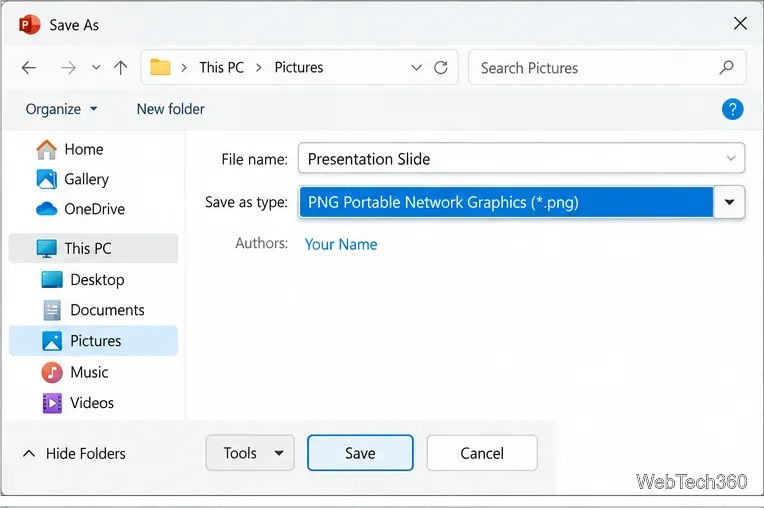
Task: Collapse the pane with Hide Folders
Action: pos(74,454)
